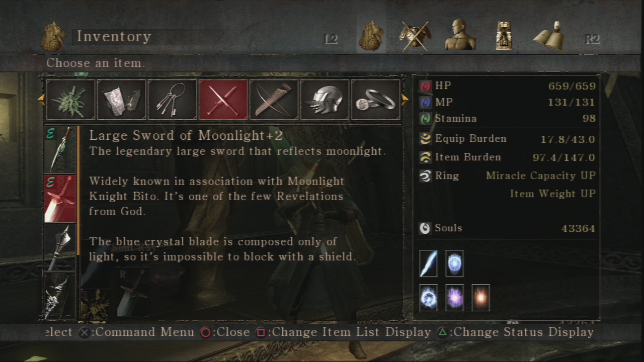Select the equipped curved green blade item
644x362 pixels.
pyautogui.click(x=60, y=149)
